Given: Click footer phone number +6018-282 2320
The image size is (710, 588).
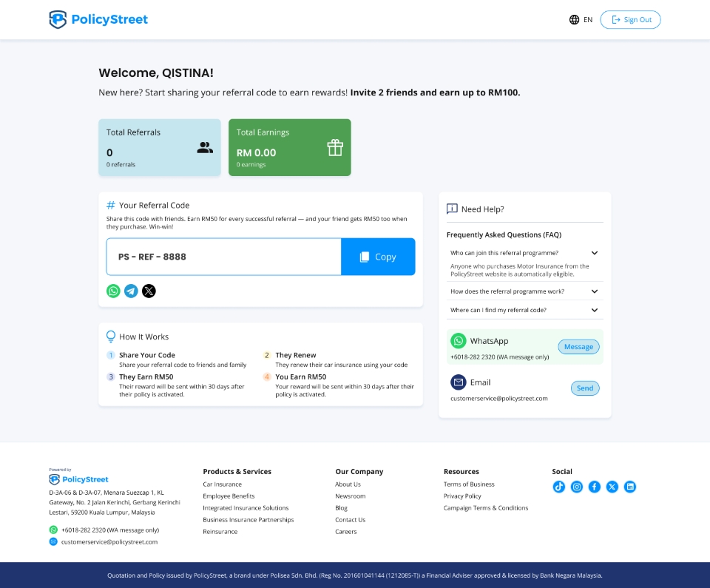Looking at the screenshot, I should click(110, 530).
